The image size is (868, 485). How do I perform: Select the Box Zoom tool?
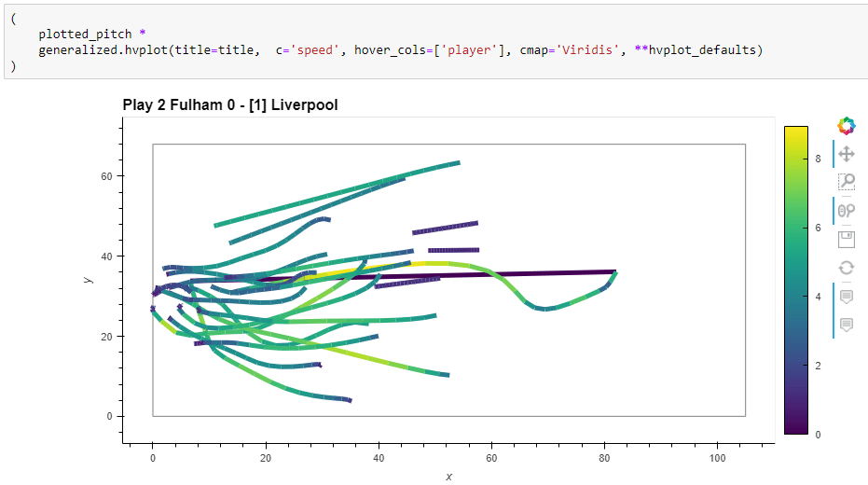click(847, 182)
